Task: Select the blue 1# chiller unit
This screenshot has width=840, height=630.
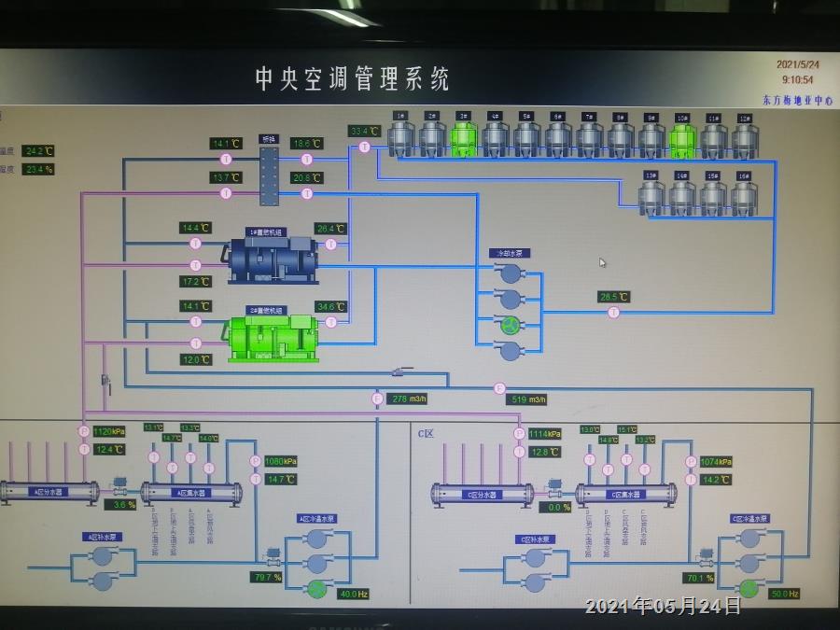Action: pyautogui.click(x=272, y=259)
